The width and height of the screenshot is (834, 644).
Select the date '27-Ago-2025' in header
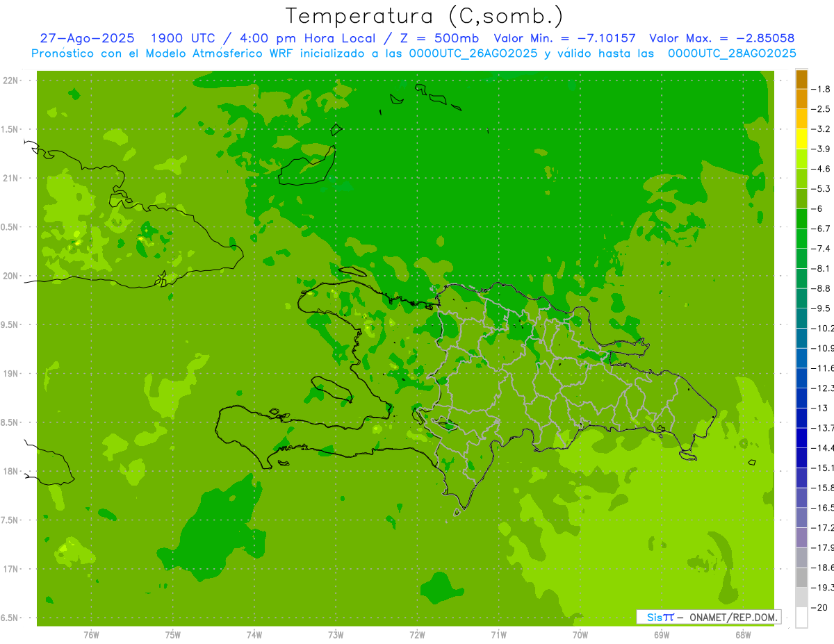pos(87,38)
